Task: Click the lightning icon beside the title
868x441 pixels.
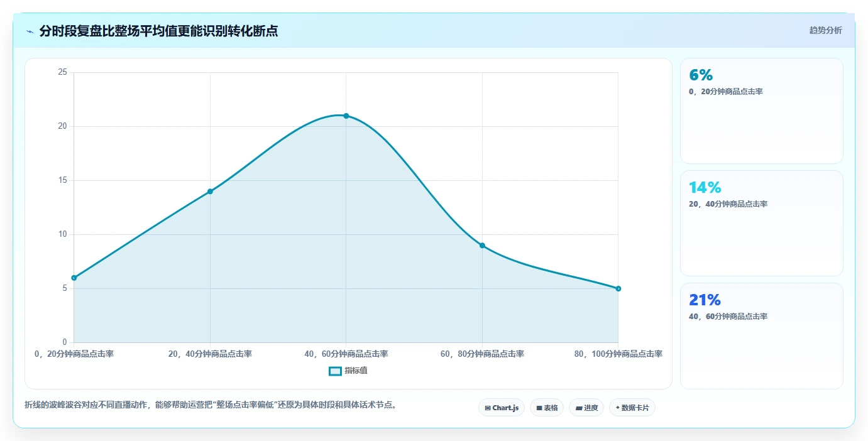Action: 30,31
